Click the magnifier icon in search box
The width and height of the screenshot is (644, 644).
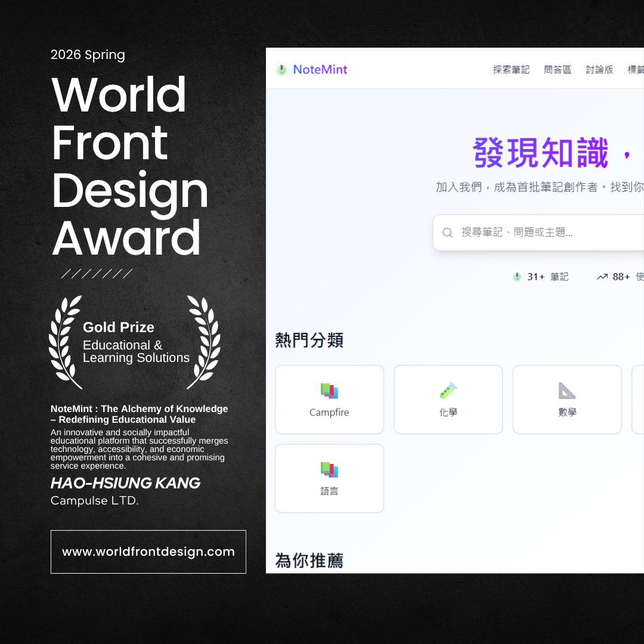coord(447,233)
